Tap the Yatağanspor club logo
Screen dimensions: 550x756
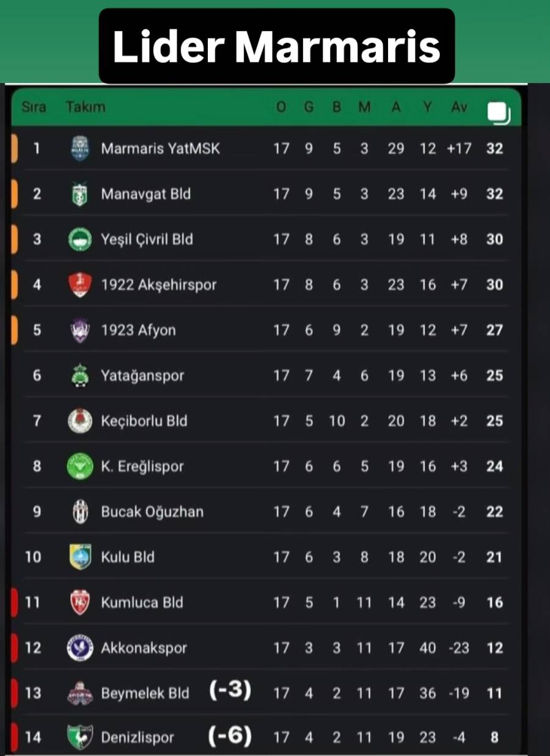pos(80,376)
